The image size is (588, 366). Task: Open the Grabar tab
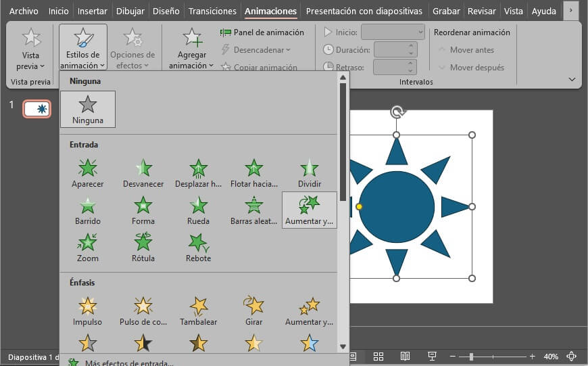pyautogui.click(x=446, y=12)
